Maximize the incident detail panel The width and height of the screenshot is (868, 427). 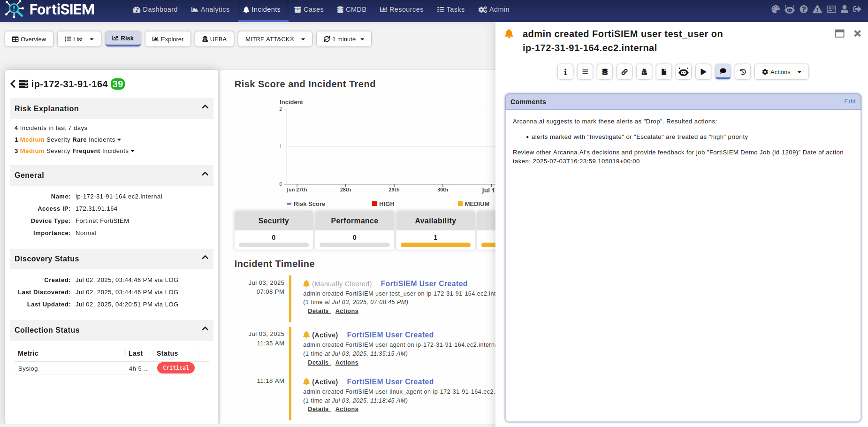[840, 33]
